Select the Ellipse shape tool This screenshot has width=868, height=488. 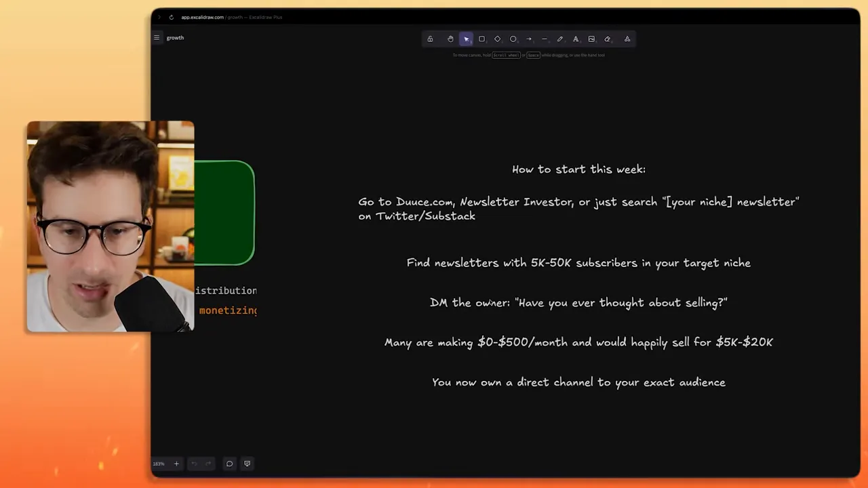pos(513,39)
